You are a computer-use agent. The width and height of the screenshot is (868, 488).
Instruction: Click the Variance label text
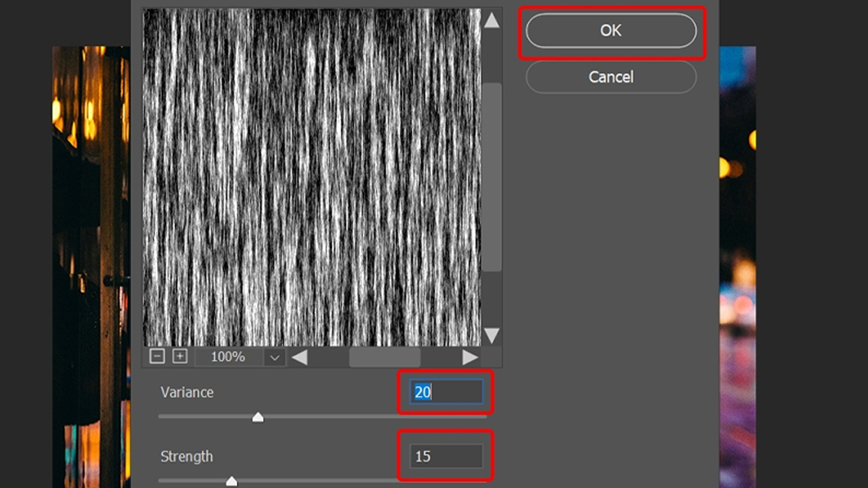(187, 393)
